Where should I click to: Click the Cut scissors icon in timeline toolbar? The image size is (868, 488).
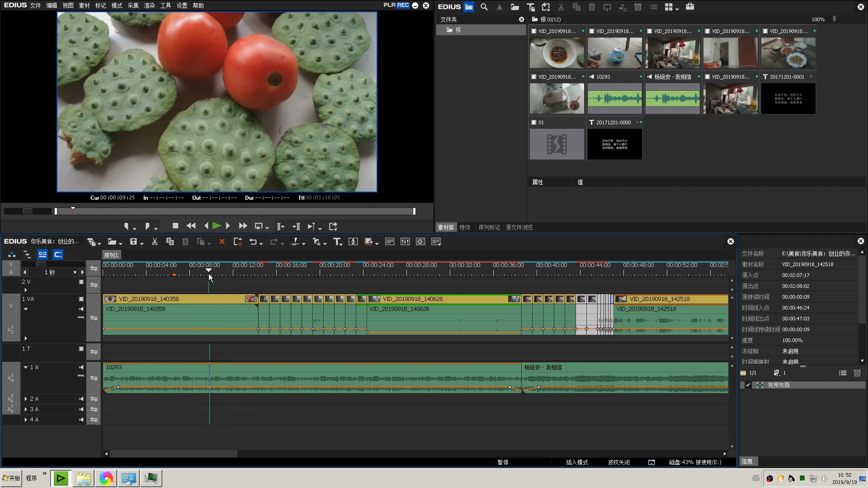[x=155, y=242]
